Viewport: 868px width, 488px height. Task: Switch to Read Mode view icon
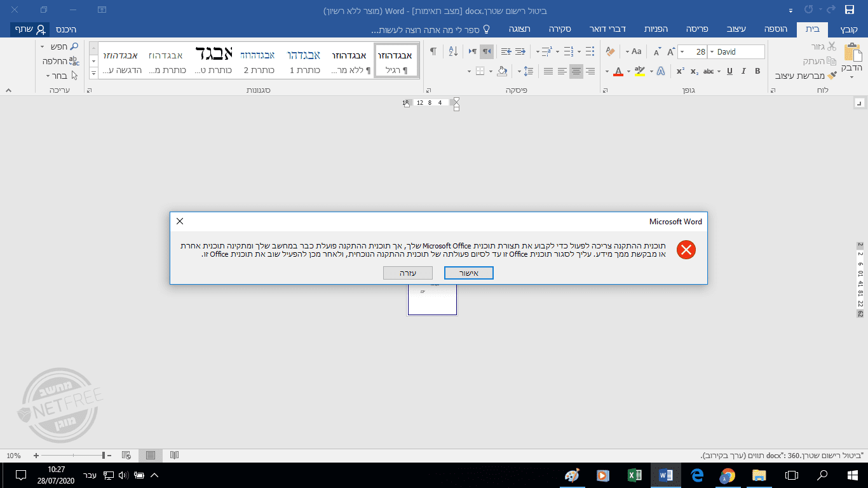click(x=174, y=456)
